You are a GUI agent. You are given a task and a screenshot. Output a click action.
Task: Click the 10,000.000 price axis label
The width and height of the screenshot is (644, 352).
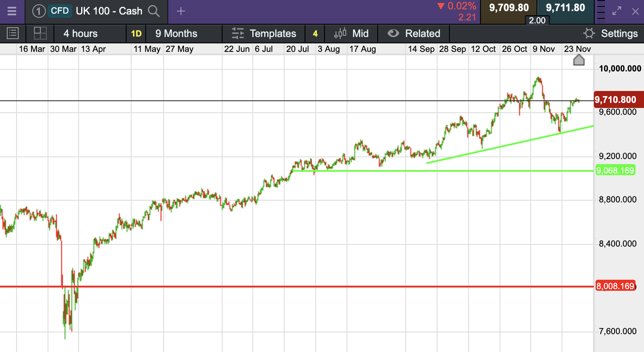620,68
